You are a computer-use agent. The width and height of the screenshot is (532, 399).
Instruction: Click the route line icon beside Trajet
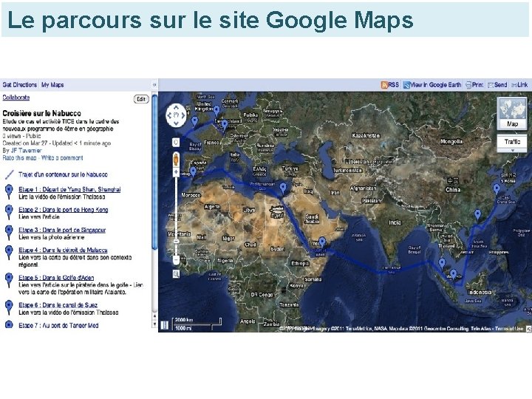(x=9, y=174)
